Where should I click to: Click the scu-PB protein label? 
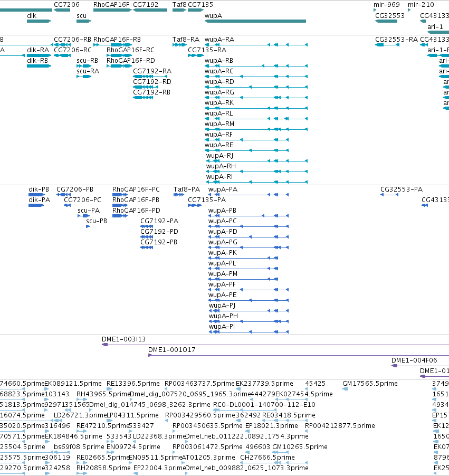[97, 221]
